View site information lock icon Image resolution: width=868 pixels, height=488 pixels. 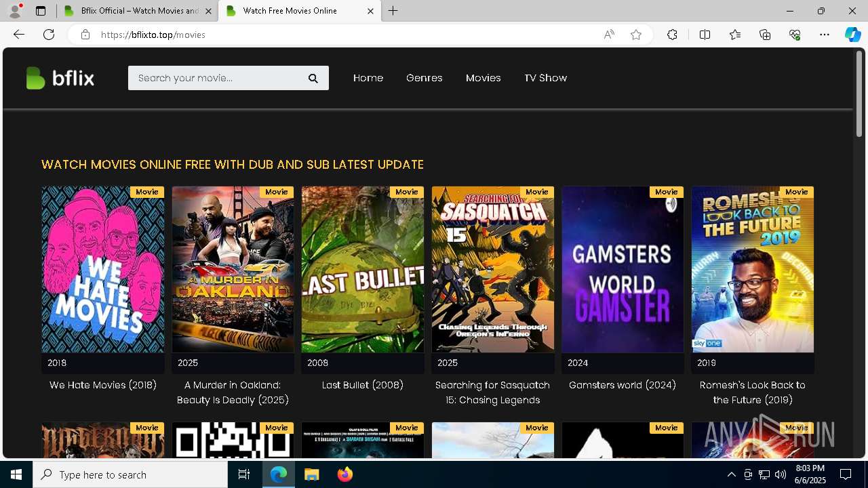[x=85, y=35]
